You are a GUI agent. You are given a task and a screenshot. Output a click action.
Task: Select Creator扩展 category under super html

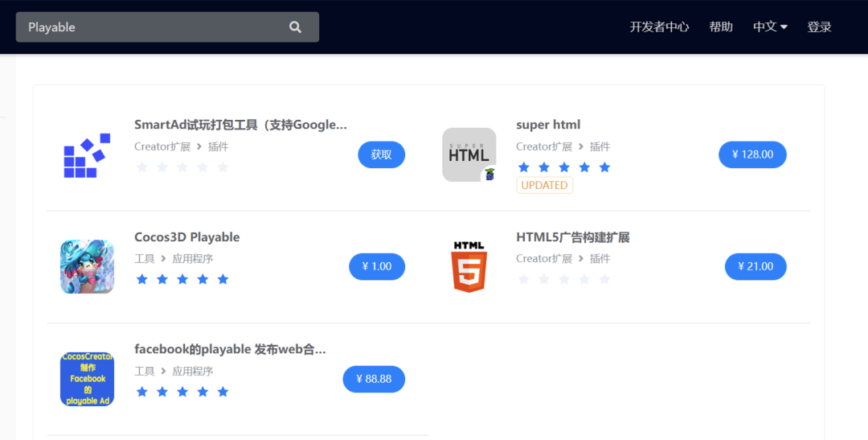[x=544, y=147]
